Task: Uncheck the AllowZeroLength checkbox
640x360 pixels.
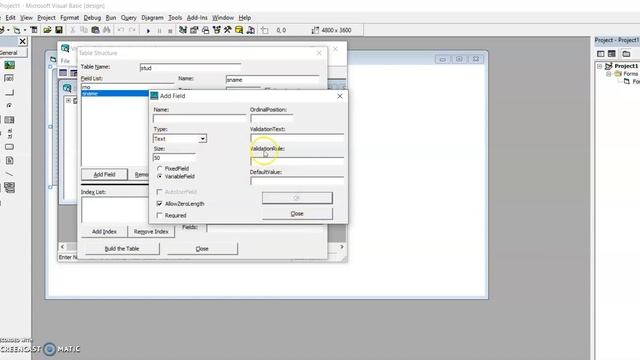Action: pyautogui.click(x=160, y=203)
